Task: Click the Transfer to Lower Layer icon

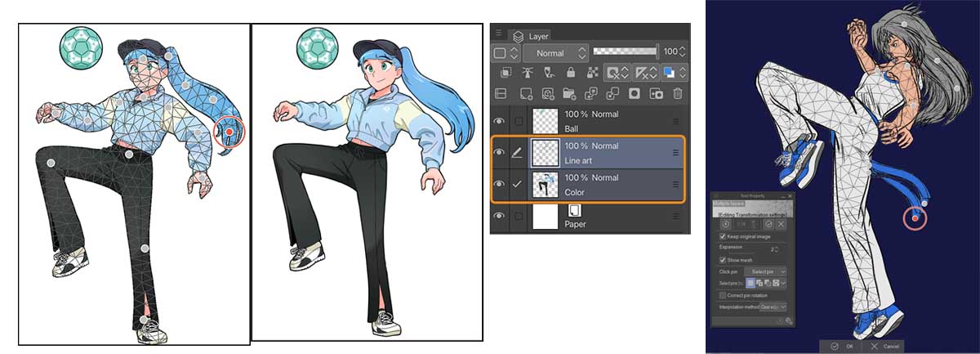Action: pos(591,93)
